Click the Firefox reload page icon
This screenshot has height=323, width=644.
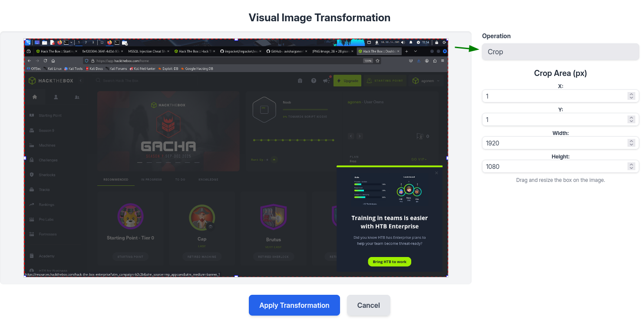coord(45,61)
